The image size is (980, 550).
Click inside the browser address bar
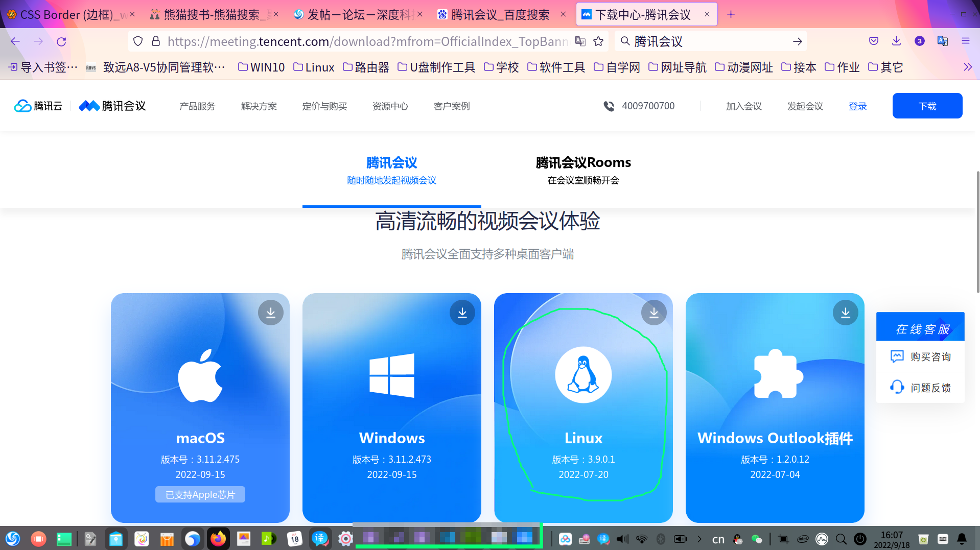(x=358, y=41)
